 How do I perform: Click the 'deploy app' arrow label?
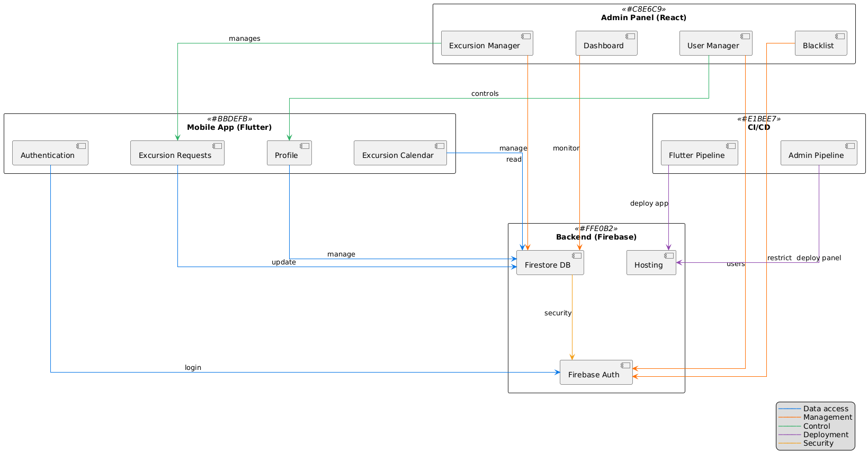pos(649,204)
